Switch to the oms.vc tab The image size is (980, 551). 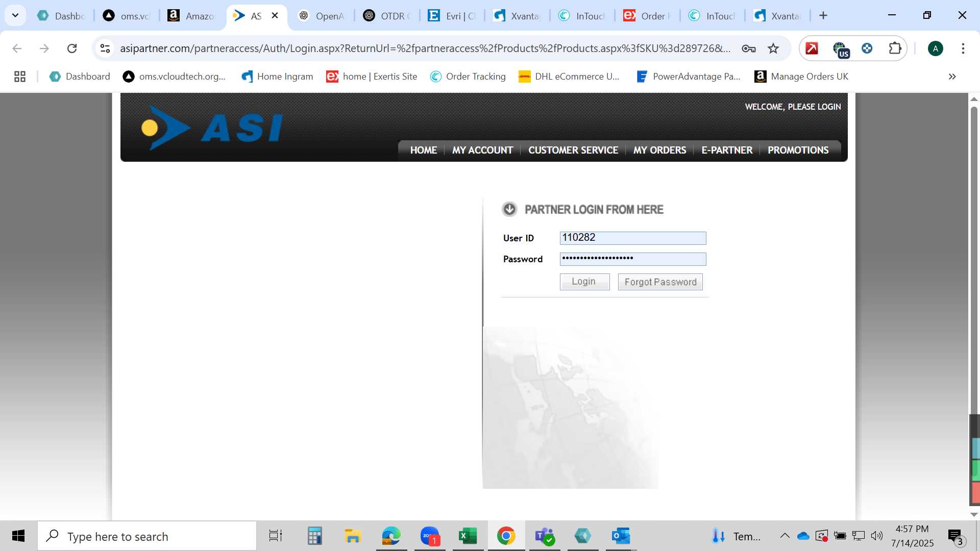point(127,16)
